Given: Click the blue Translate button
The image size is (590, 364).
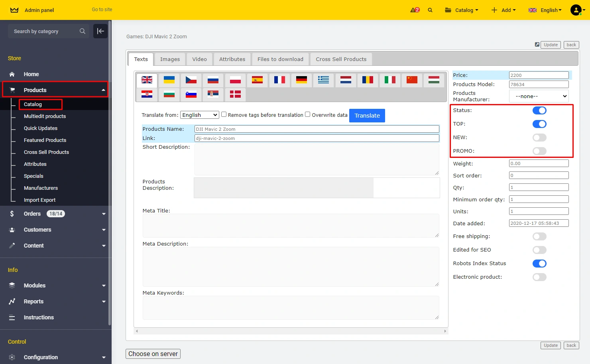Looking at the screenshot, I should pos(367,116).
